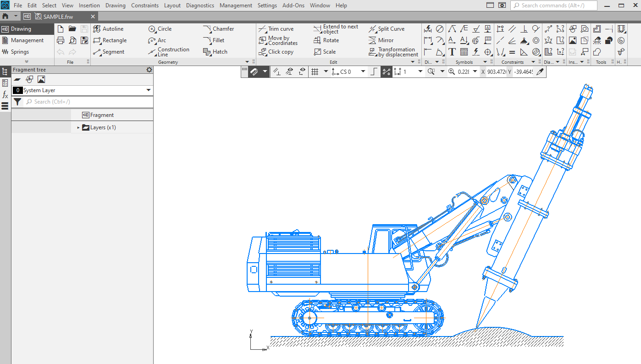Open the Diagnostics menu
Screen dimensions: 641x364
point(200,6)
